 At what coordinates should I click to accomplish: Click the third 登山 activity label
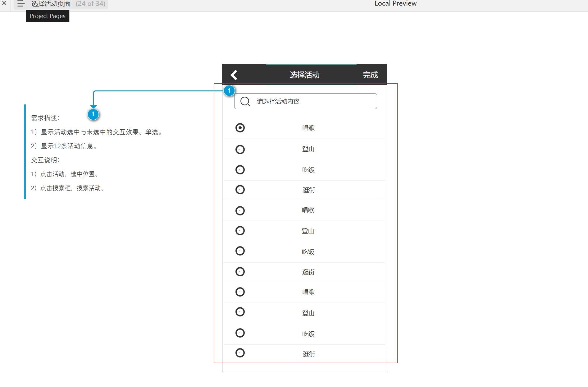click(308, 313)
